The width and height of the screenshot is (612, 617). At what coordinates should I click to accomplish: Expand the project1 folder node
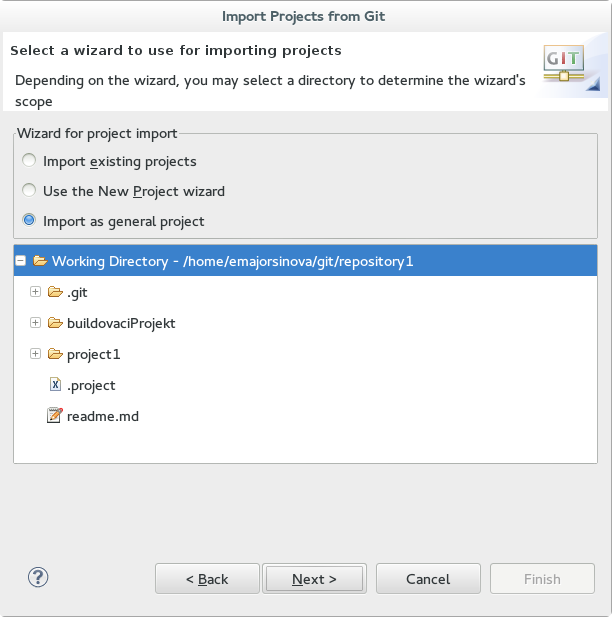coord(36,354)
